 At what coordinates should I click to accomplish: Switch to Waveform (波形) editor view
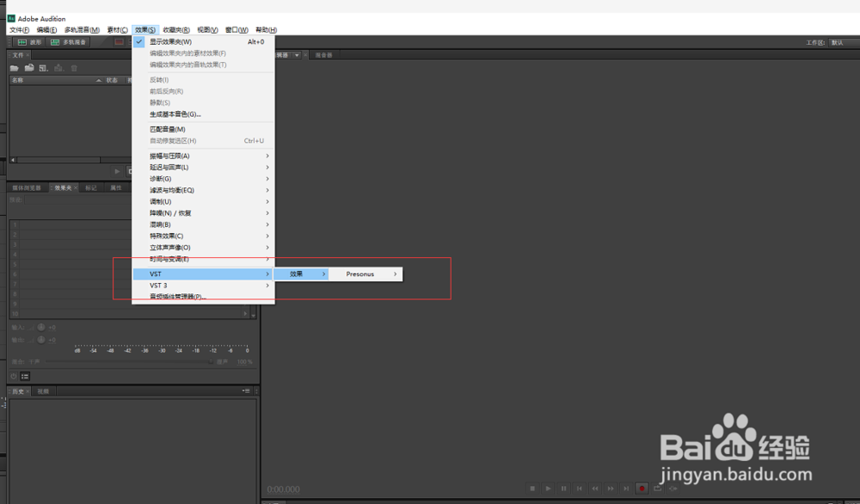29,42
